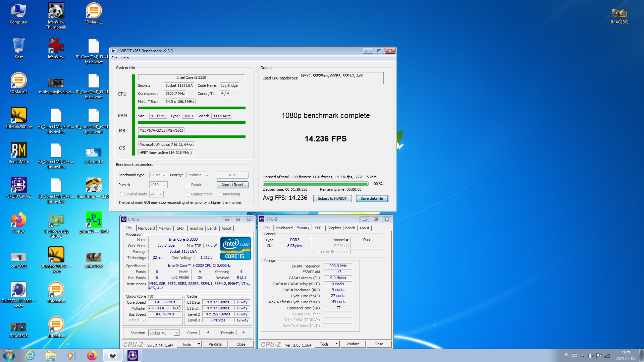Open Graphics tab in right CPU-Z
The image size is (644, 362).
334,228
